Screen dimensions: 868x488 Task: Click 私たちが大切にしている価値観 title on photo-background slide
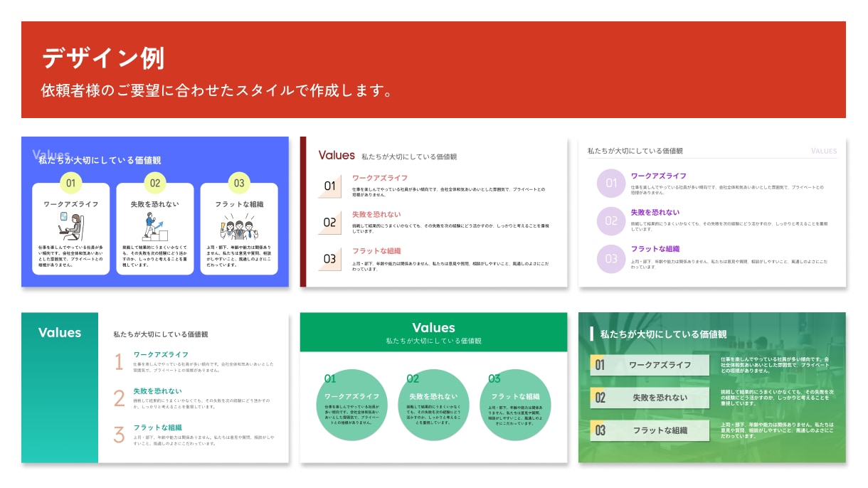tap(663, 334)
